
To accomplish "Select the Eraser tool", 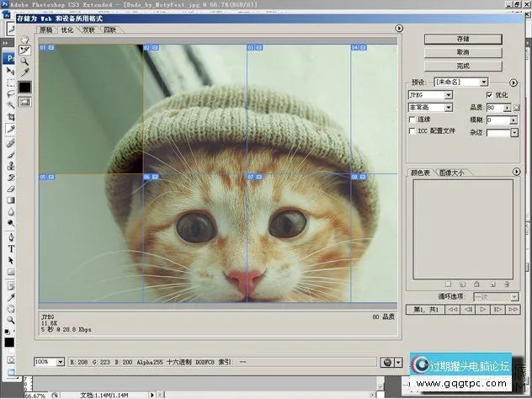I will [x=10, y=189].
